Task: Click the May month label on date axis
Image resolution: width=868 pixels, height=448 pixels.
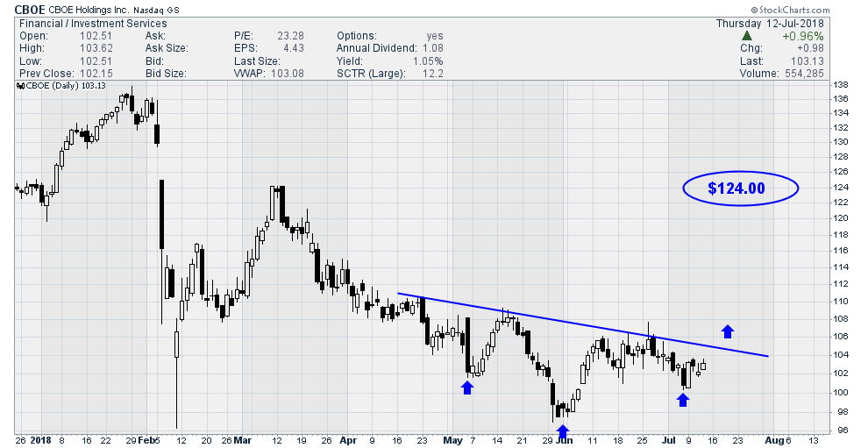Action: [x=452, y=441]
